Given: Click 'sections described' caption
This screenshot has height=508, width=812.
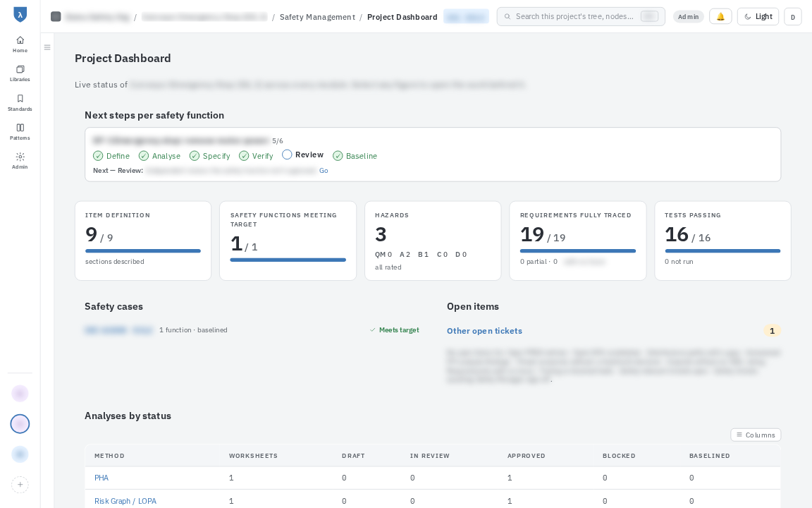Looking at the screenshot, I should (114, 262).
